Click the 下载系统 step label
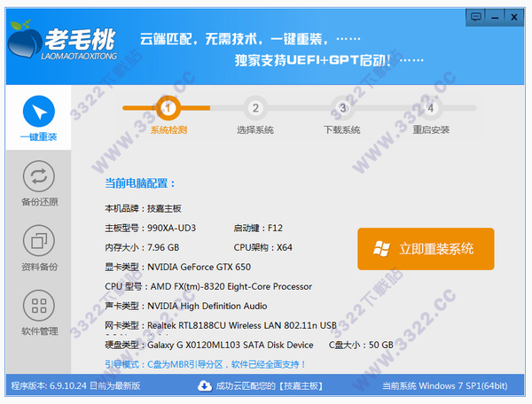The image size is (532, 404). [x=342, y=130]
